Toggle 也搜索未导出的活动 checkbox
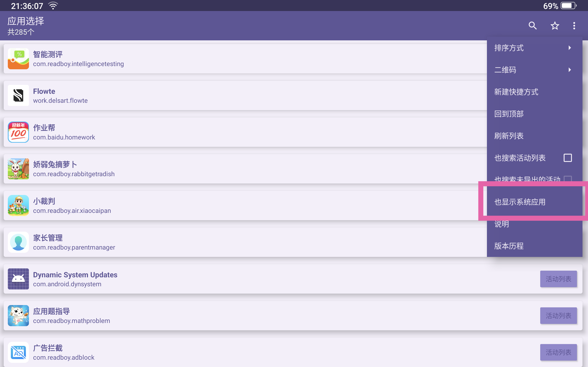 (568, 179)
